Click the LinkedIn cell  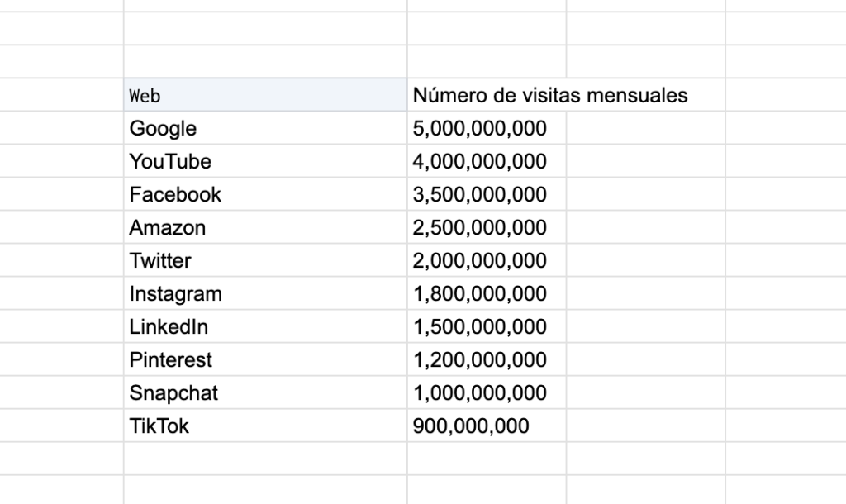point(265,326)
